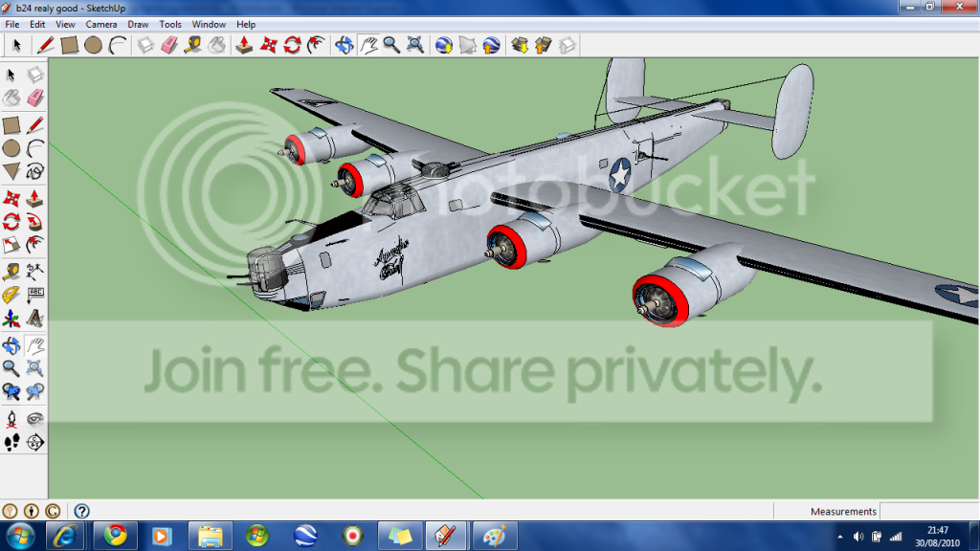Open the Edit menu

37,24
